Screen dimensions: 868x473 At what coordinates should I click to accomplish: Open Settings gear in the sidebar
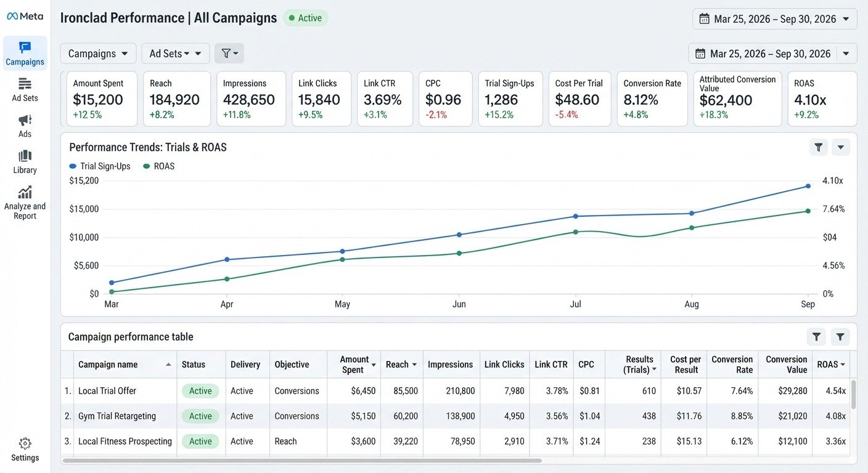click(25, 450)
